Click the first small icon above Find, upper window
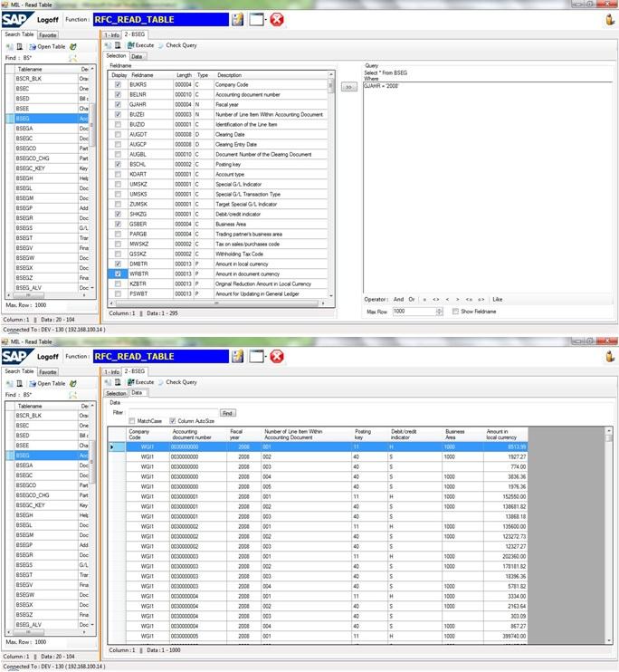This screenshot has width=619, height=672. coord(9,47)
